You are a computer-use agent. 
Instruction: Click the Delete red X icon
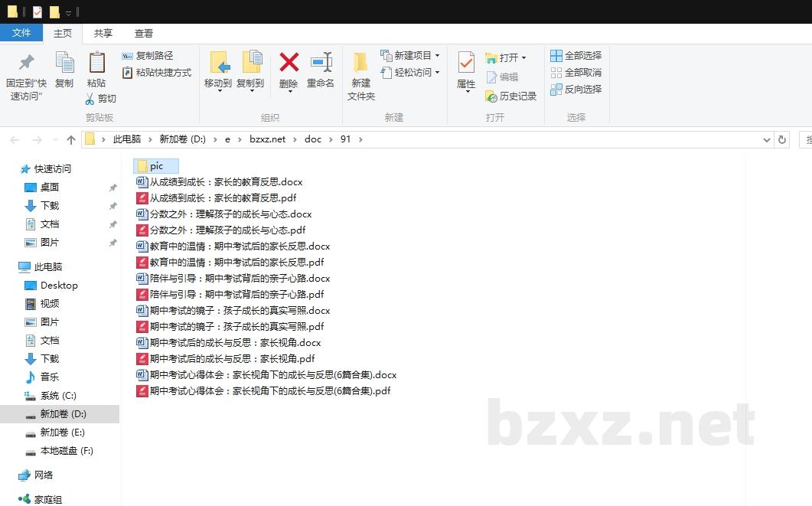[289, 63]
